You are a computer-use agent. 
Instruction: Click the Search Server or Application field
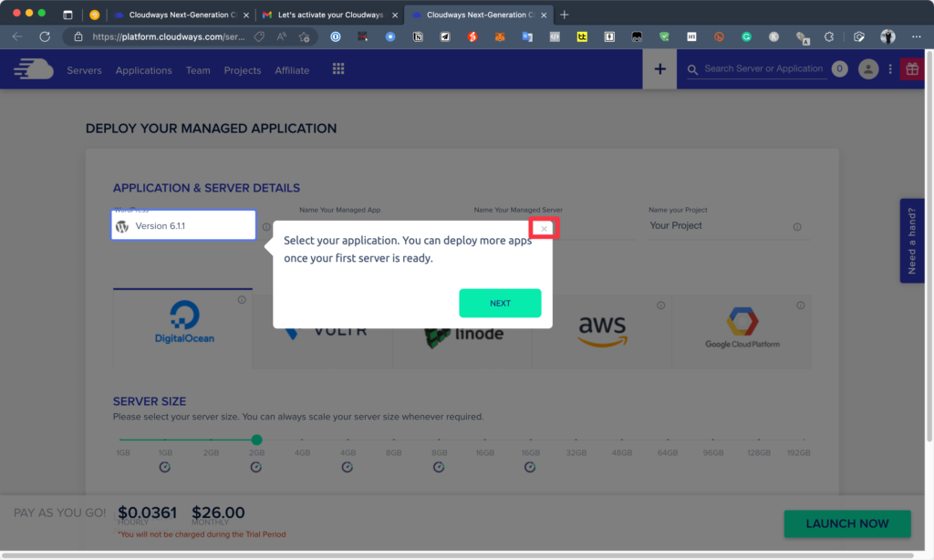pyautogui.click(x=763, y=69)
